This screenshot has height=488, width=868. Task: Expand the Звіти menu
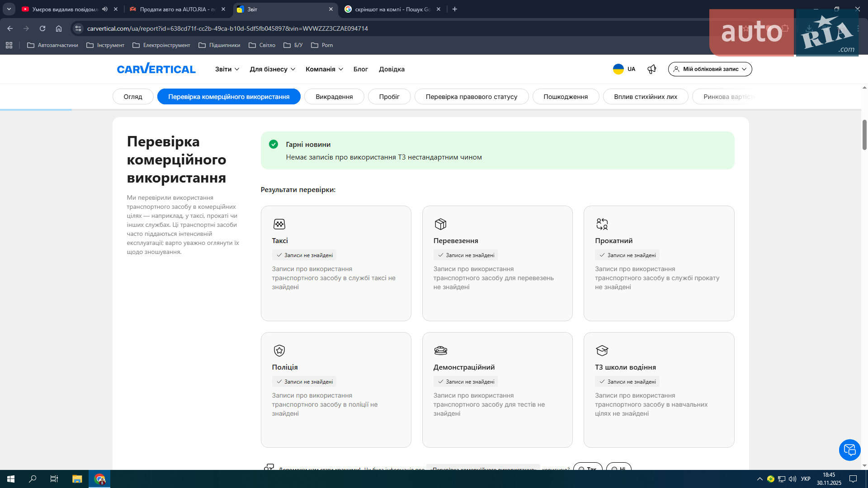[x=227, y=69]
